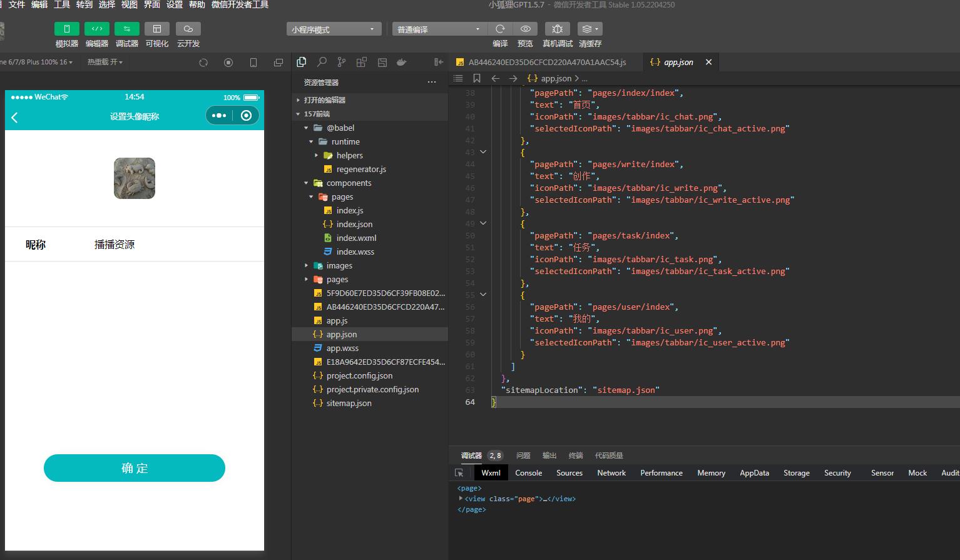Open the mini program mode dropdown

click(334, 29)
